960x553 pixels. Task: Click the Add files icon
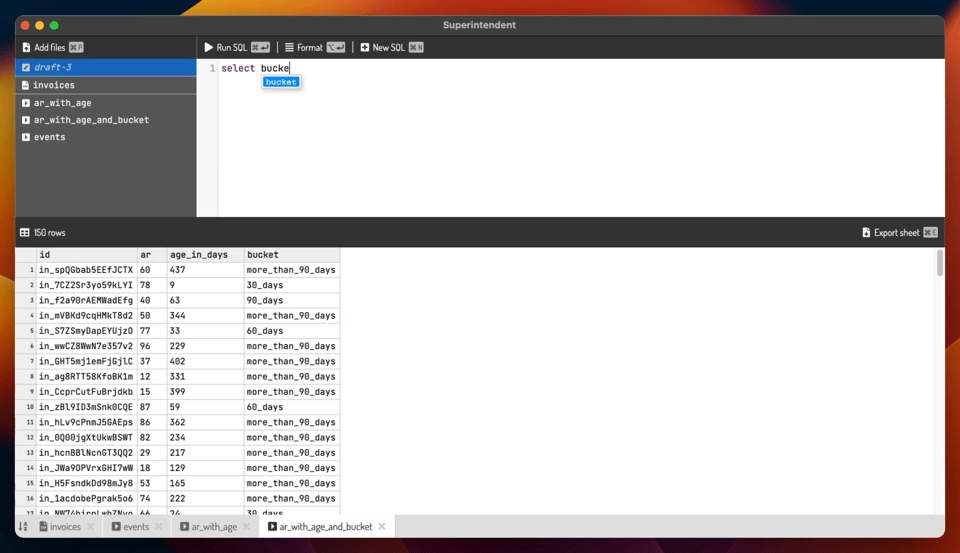pos(27,47)
